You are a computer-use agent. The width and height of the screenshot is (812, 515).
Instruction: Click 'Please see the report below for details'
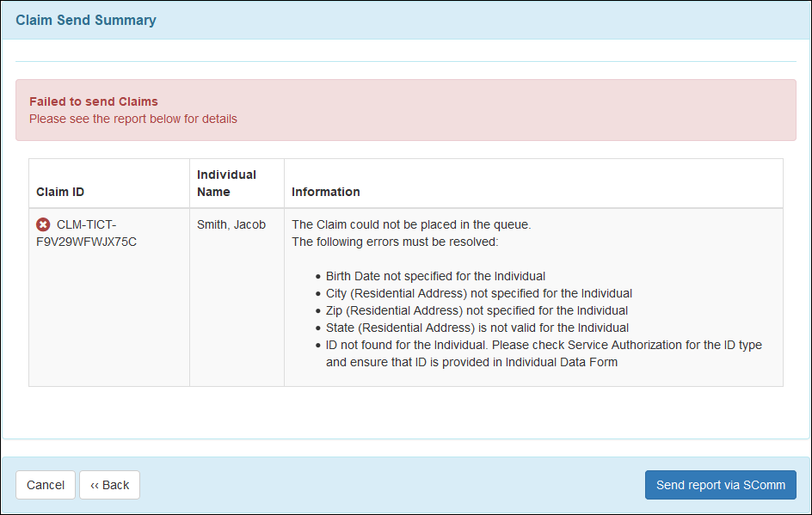[x=133, y=119]
